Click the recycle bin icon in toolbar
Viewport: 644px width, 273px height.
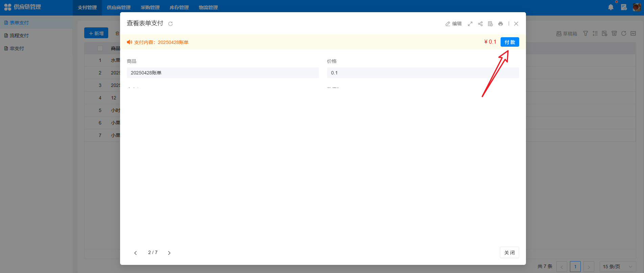tap(614, 33)
